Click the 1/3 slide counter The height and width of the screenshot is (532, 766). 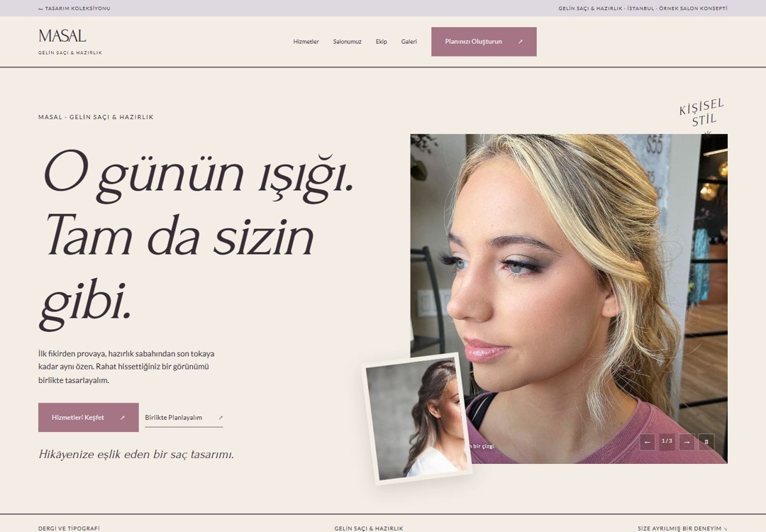click(x=667, y=441)
